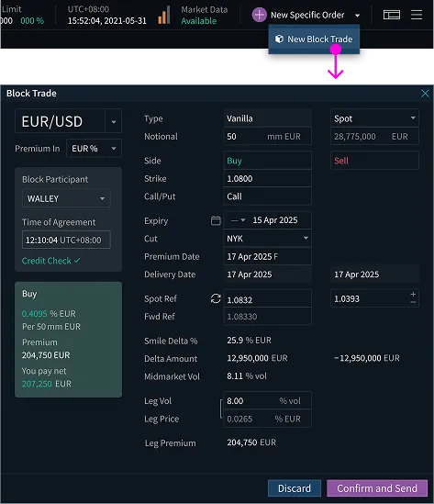This screenshot has height=504, width=434.
Task: Click the purple plus New Specific Order icon
Action: (x=260, y=15)
